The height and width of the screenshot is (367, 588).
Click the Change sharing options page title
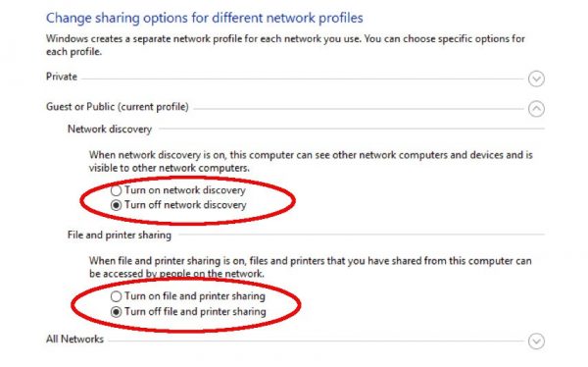coord(205,18)
